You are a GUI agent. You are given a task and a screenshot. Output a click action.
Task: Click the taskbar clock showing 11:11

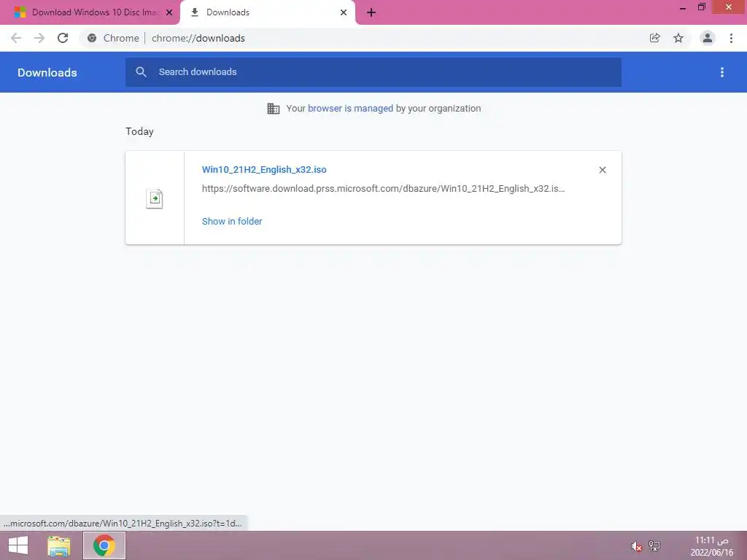pyautogui.click(x=712, y=546)
